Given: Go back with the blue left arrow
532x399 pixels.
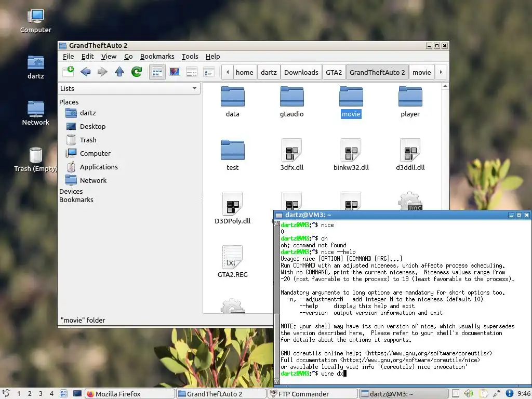Looking at the screenshot, I should click(x=86, y=72).
